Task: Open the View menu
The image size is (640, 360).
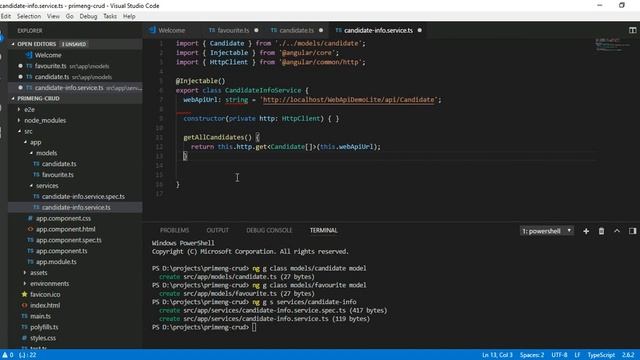Action: tap(53, 16)
